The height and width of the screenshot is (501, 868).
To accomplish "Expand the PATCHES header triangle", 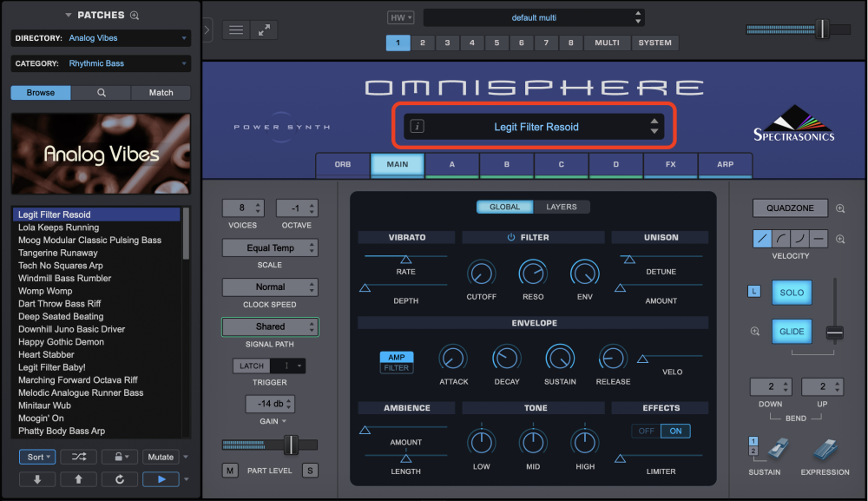I will (x=68, y=15).
